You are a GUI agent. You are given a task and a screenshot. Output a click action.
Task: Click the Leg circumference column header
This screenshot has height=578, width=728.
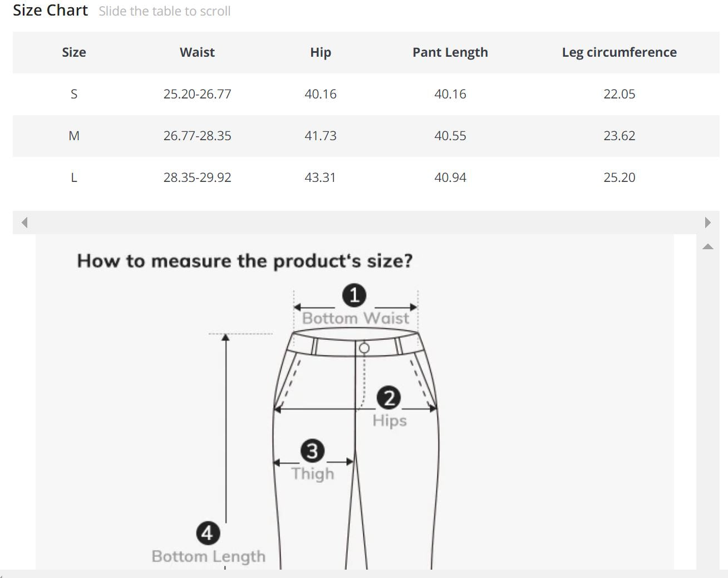click(x=619, y=52)
